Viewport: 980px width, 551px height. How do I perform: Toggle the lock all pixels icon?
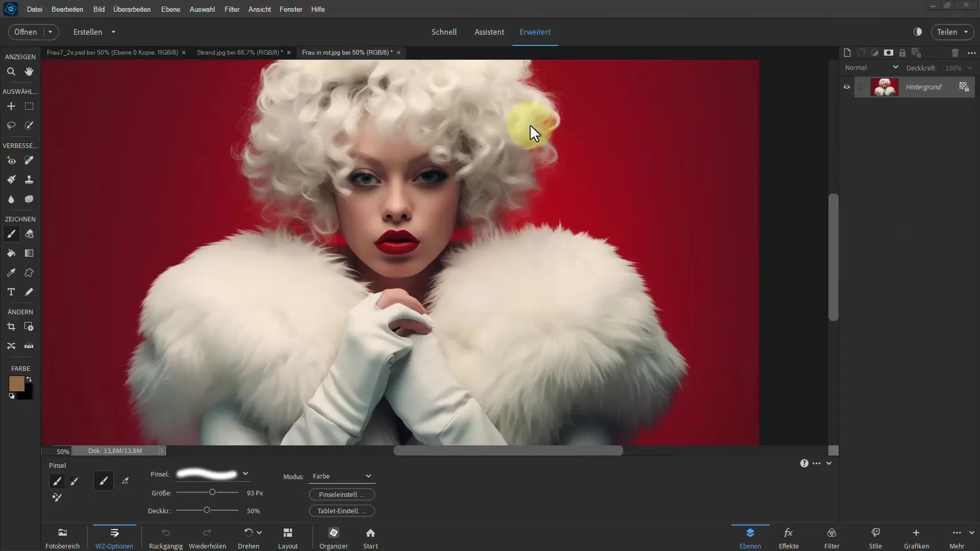click(902, 53)
